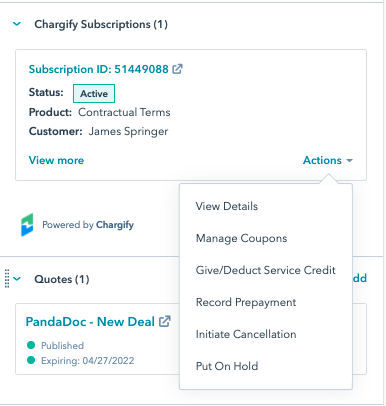Click the Chargify logo icon
The height and width of the screenshot is (406, 386).
tap(27, 225)
